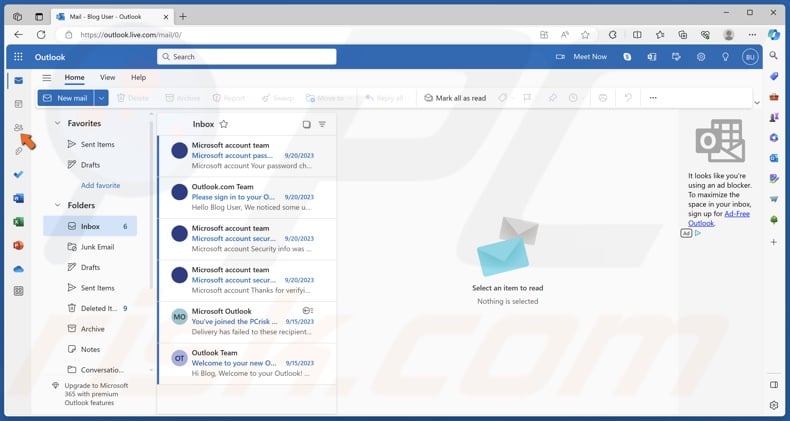Open the Filter icon above message list
This screenshot has width=790, height=421.
tap(322, 124)
